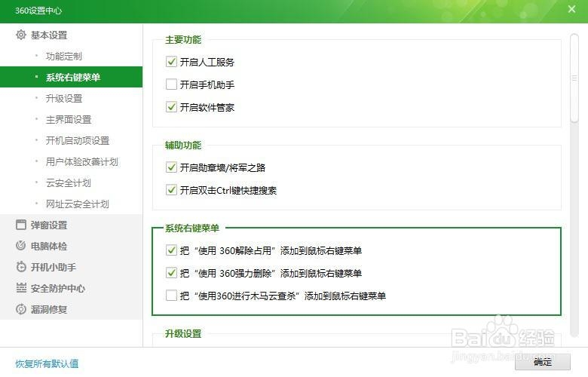This screenshot has height=377, width=588.
Task: Uncheck 开启人工服务 checkbox
Action: [x=171, y=62]
